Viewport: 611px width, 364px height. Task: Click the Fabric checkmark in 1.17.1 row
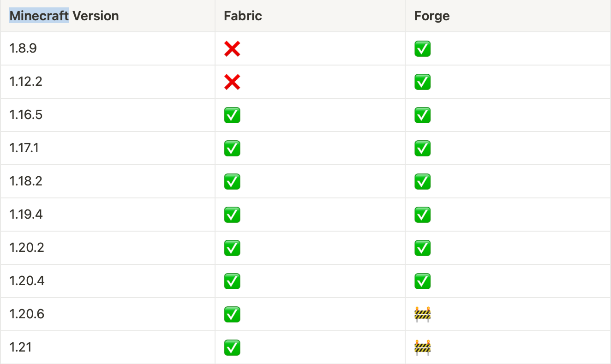[232, 149]
